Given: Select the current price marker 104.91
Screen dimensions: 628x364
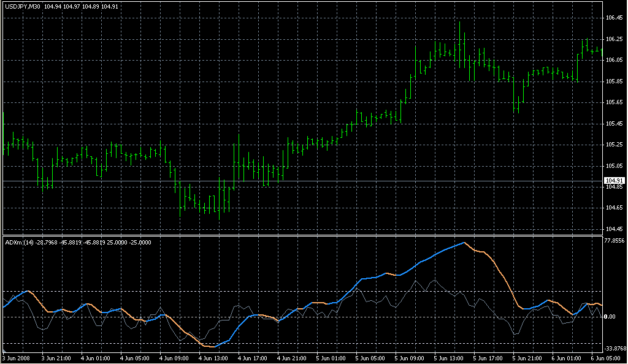Looking at the screenshot, I should coord(613,181).
